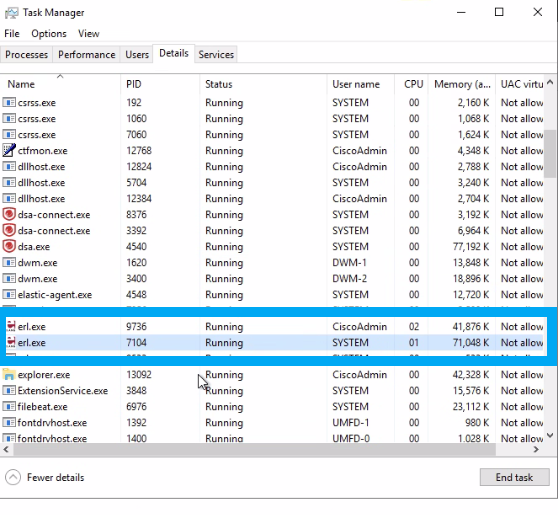Click the DWM-2 user name cell

click(x=349, y=279)
